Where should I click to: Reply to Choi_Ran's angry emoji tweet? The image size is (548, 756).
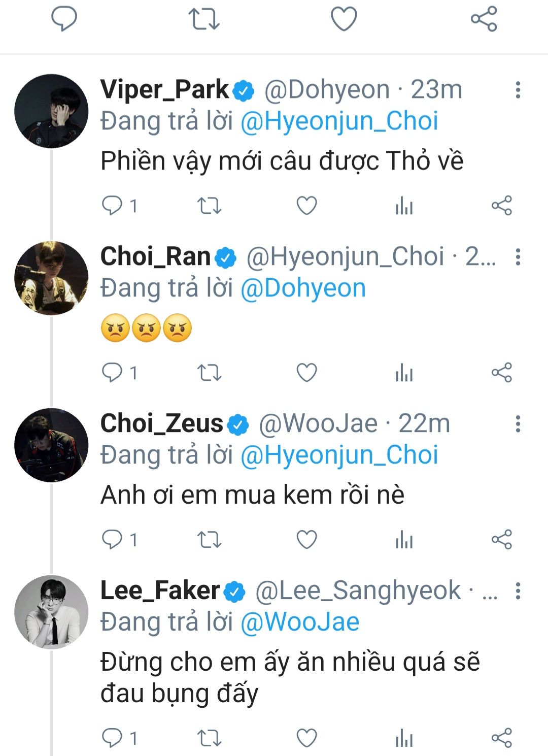[112, 373]
